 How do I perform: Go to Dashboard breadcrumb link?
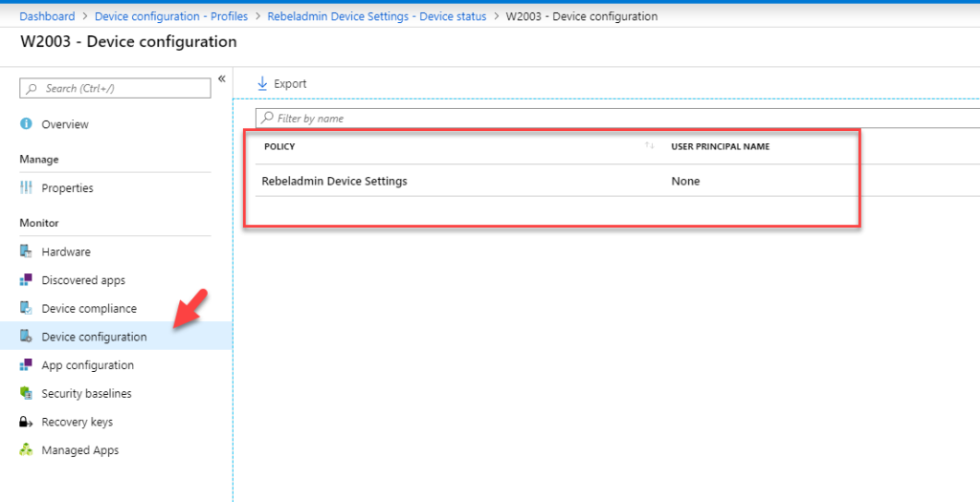48,16
